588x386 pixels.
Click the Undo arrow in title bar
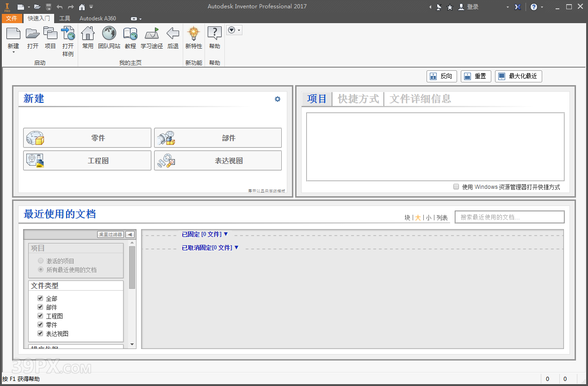[59, 6]
